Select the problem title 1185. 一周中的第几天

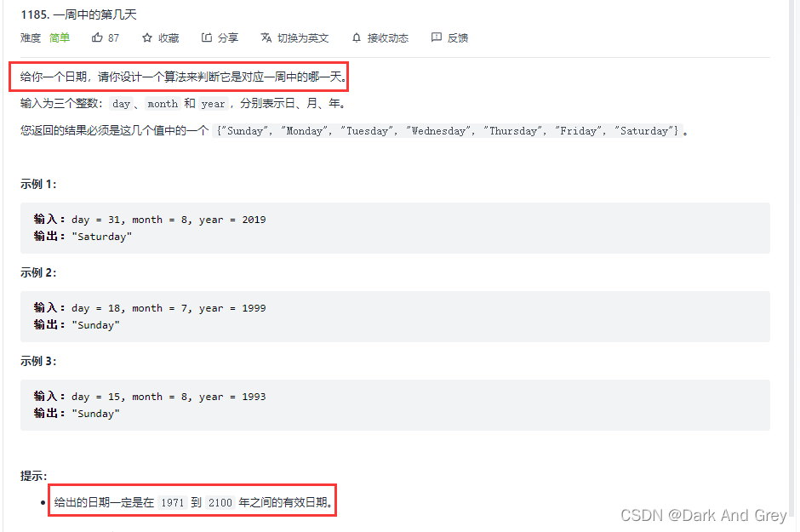coord(81,14)
